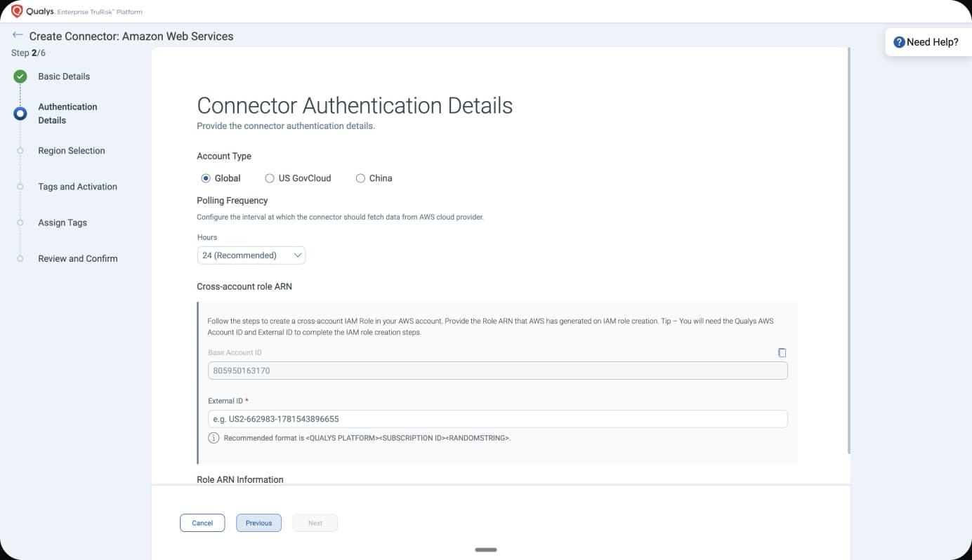Select the Assign Tags step
The width and height of the screenshot is (972, 560).
point(63,222)
